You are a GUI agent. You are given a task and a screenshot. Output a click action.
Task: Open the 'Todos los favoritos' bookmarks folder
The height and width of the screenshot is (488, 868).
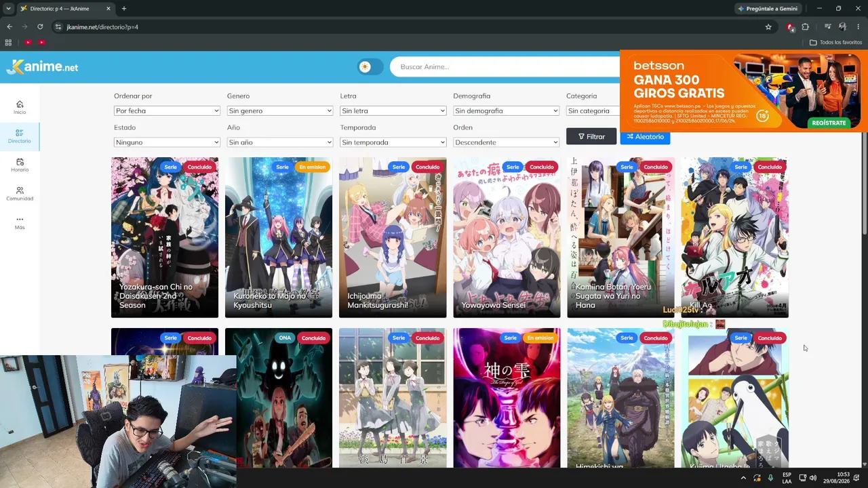pyautogui.click(x=835, y=42)
